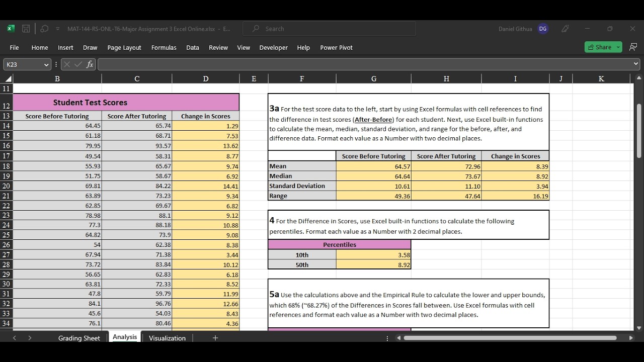Viewport: 644px width, 362px height.
Task: Open the Review ribbon tab
Action: point(218,47)
